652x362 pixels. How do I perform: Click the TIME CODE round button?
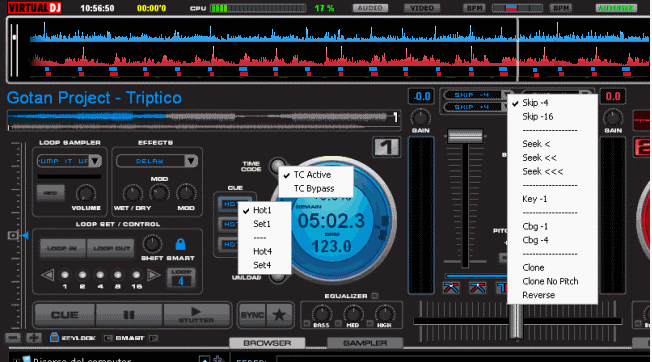277,166
